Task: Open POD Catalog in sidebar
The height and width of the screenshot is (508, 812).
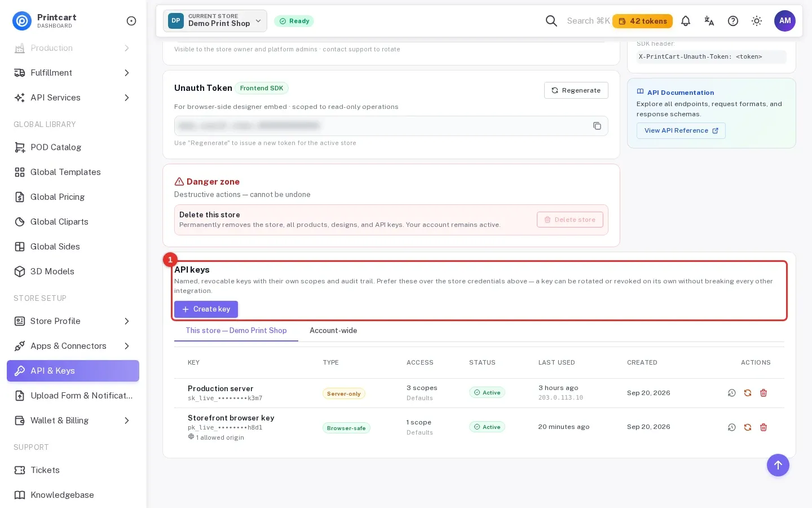Action: pyautogui.click(x=73, y=147)
